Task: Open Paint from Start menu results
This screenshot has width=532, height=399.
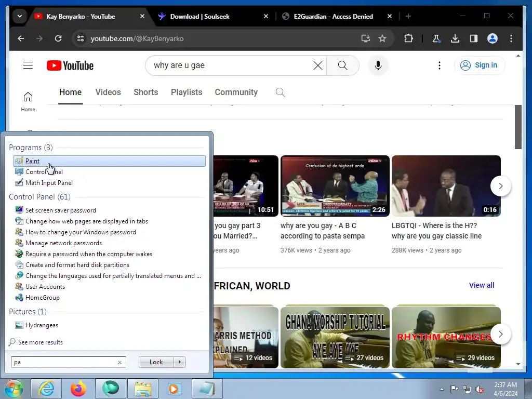Action: click(x=109, y=161)
